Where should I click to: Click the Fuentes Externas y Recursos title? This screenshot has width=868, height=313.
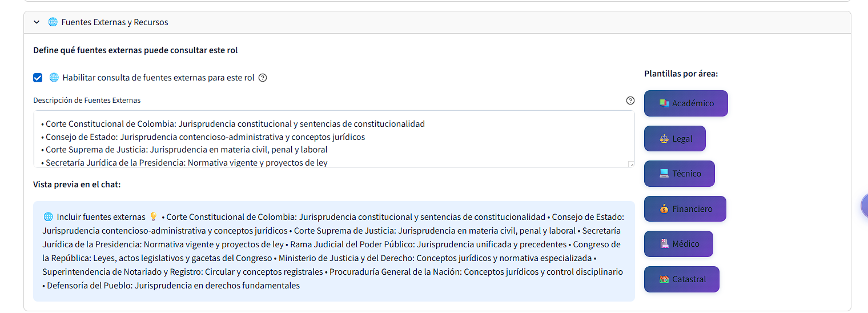click(x=115, y=22)
